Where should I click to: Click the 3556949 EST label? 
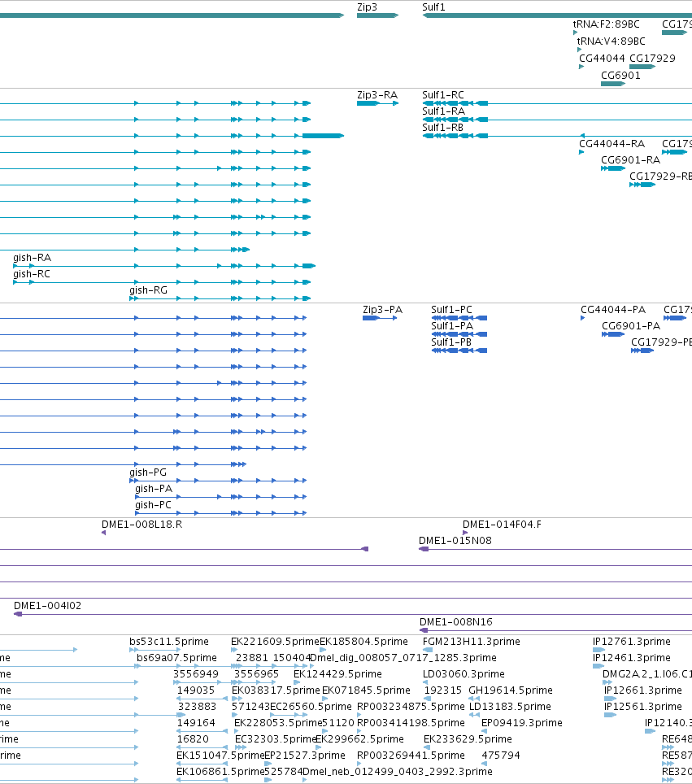click(196, 674)
